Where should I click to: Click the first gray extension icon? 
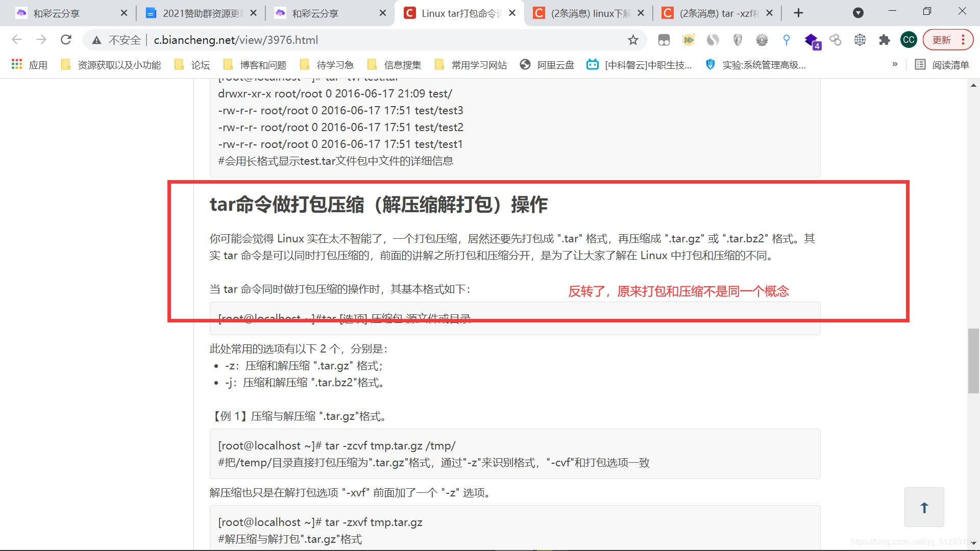point(664,40)
